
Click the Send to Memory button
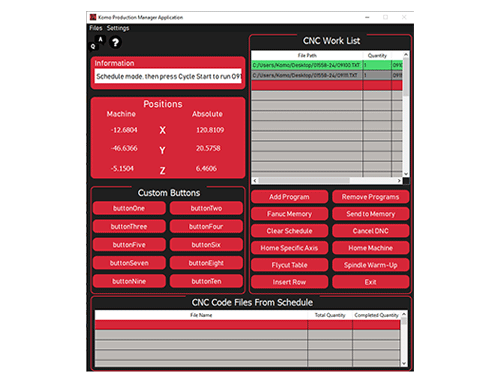click(370, 214)
